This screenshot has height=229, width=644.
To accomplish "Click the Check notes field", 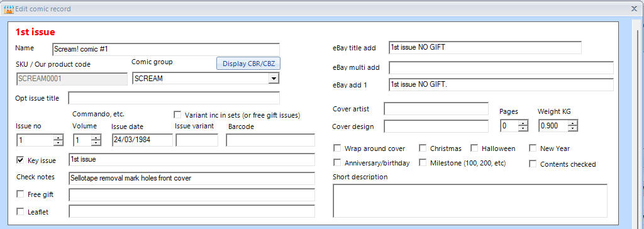I will click(192, 179).
